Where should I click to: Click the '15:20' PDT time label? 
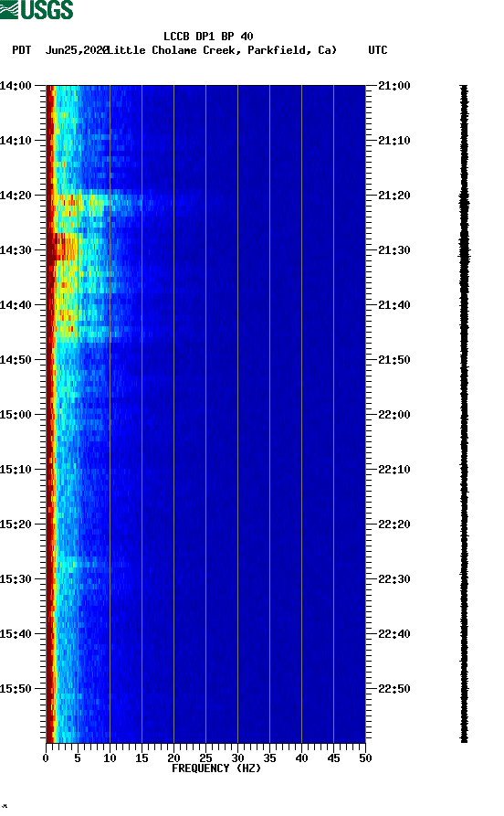point(16,525)
